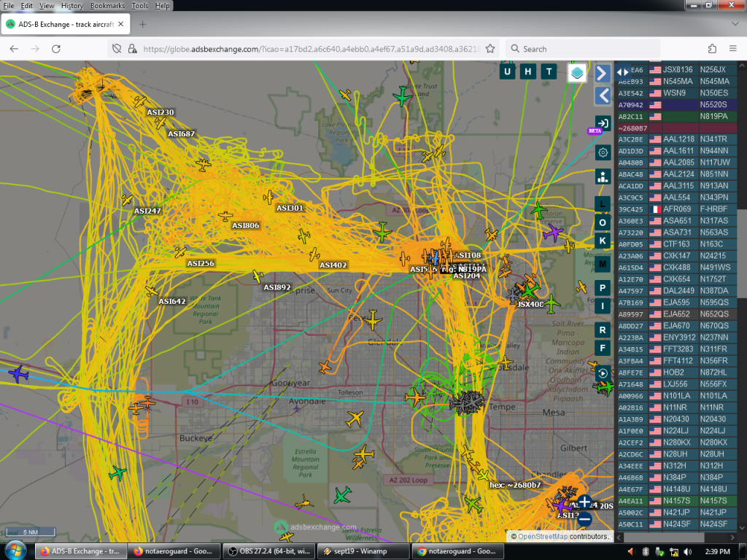Select the N4157S green table row
This screenshot has width=747, height=560.
(x=678, y=501)
